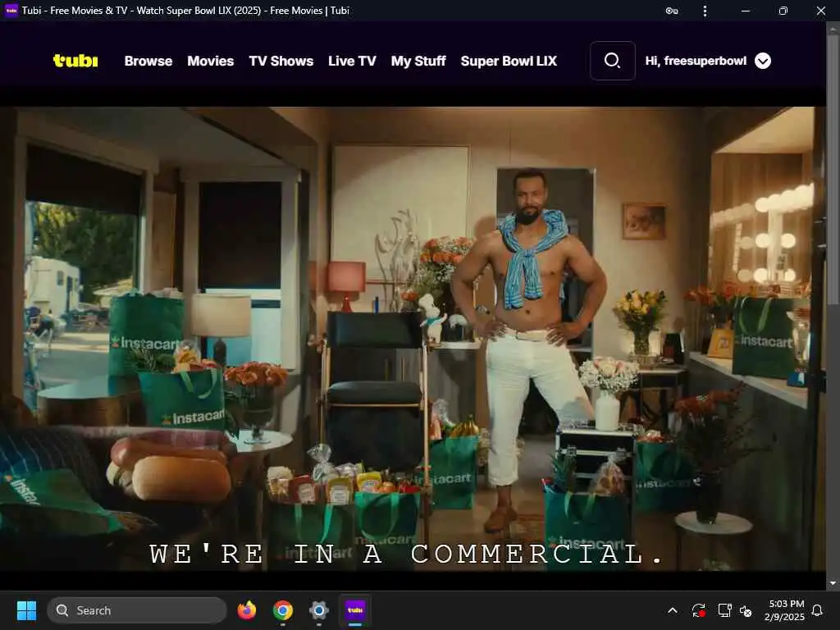Select the Tubi app in the taskbar

click(x=355, y=610)
